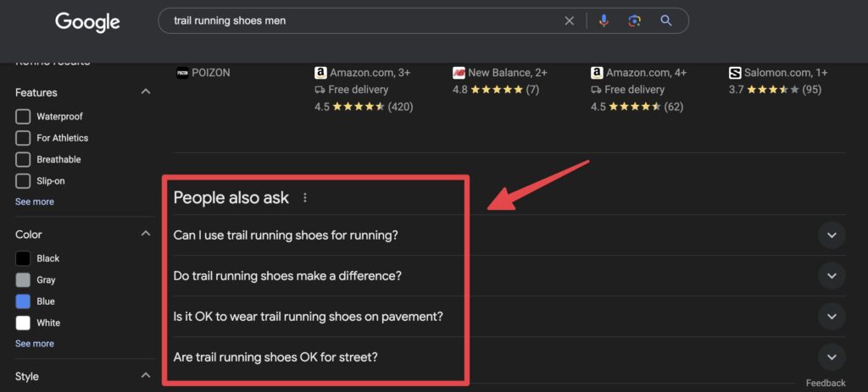Click the POIZON seller name
This screenshot has height=392, width=868.
[211, 73]
